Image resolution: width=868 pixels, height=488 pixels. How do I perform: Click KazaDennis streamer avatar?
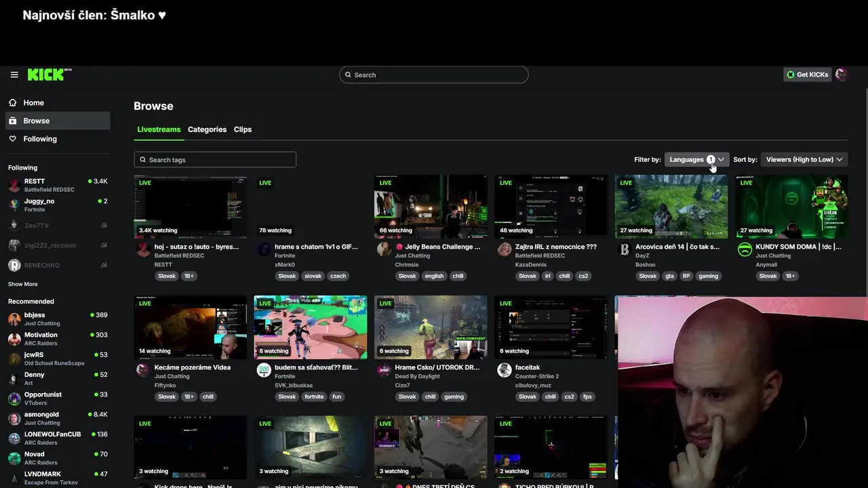[x=504, y=249]
